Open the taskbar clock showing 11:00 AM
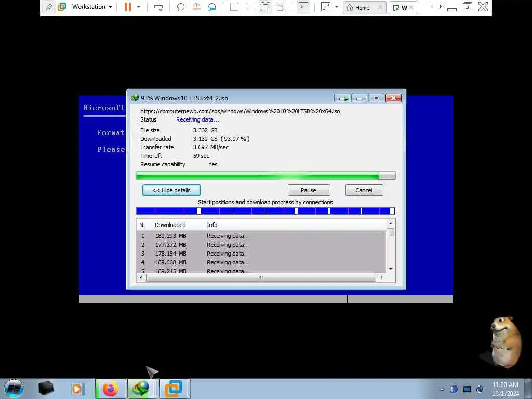The height and width of the screenshot is (399, 532). (506, 389)
